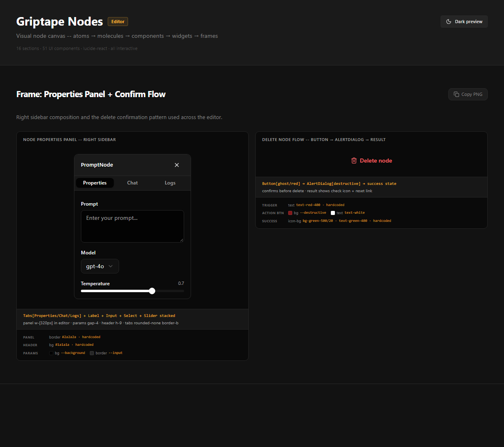Viewport: 504px width, 447px height.
Task: Click the Model field label
Action: pos(88,253)
